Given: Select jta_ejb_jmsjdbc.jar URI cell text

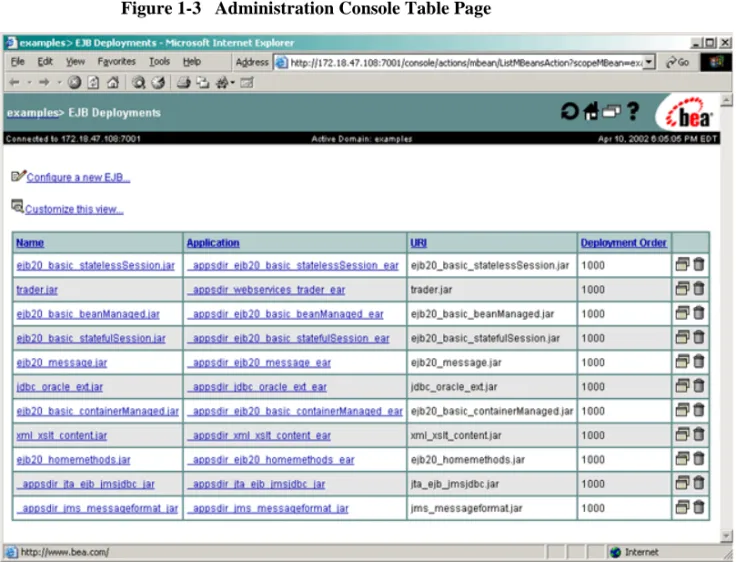Looking at the screenshot, I should click(454, 484).
